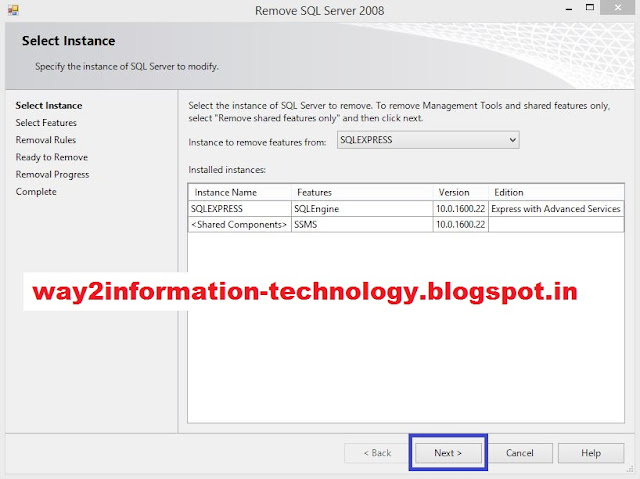Click the Shared Components version 10.0.1600.22 cell

pos(460,224)
